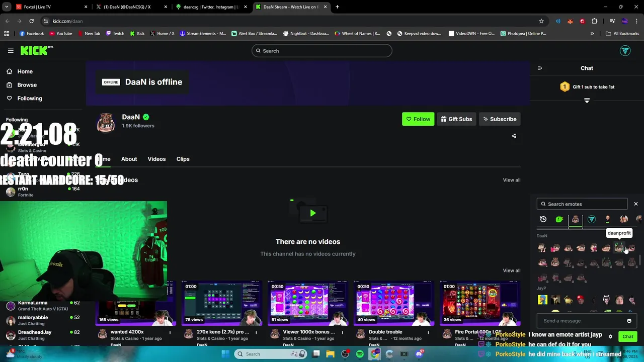644x362 pixels.
Task: Open malloryabbie in following list
Action: (x=43, y=320)
